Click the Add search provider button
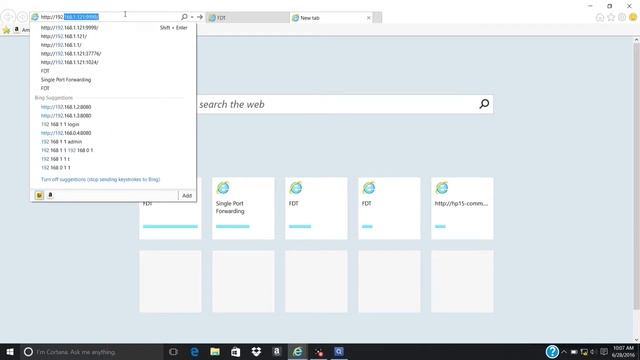The height and width of the screenshot is (360, 640). (x=187, y=196)
